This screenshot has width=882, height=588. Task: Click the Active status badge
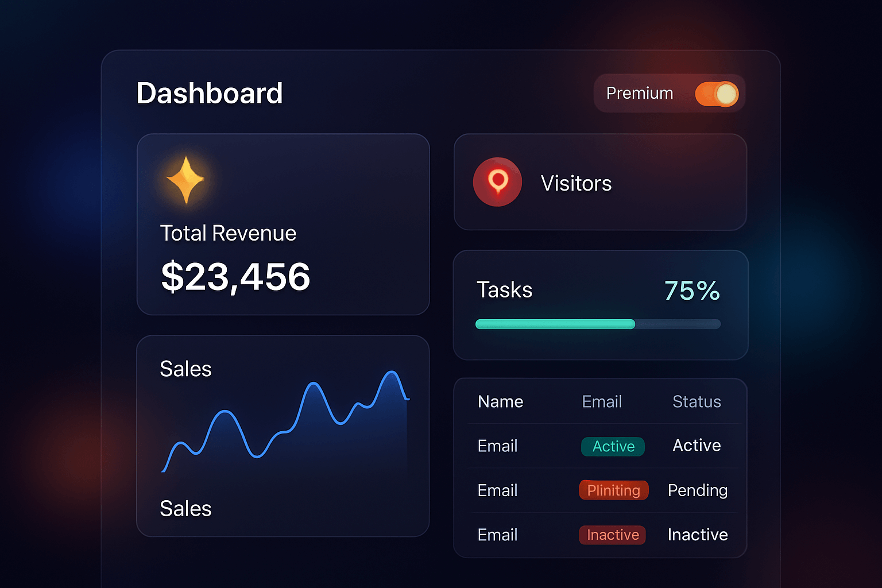pyautogui.click(x=613, y=446)
